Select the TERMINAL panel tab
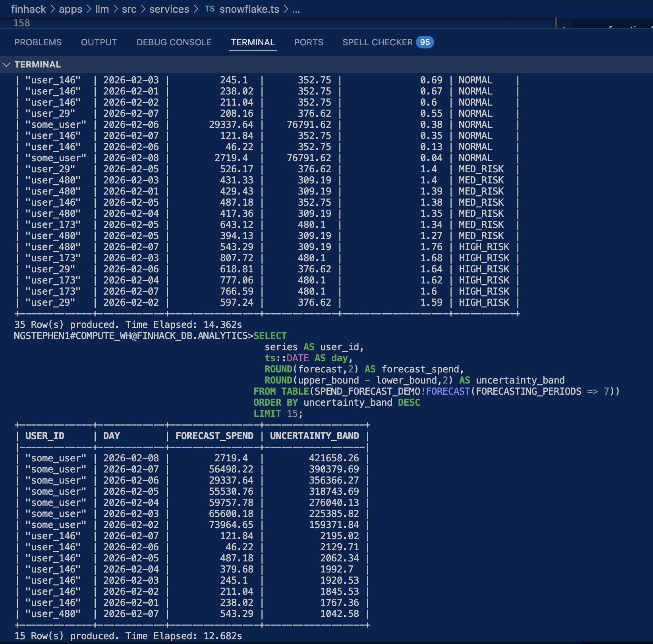The height and width of the screenshot is (644, 653). (253, 42)
